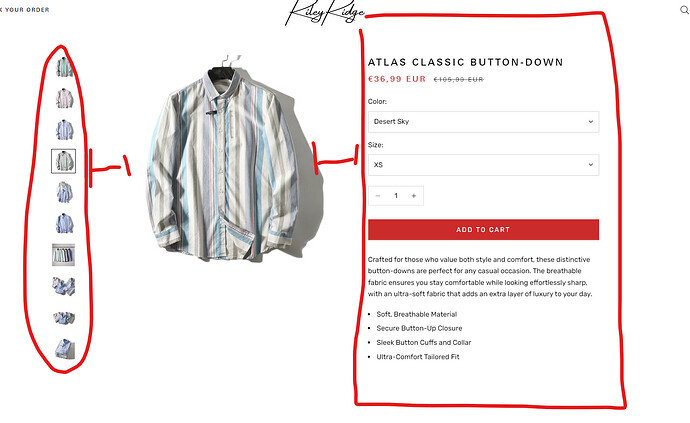
Task: Select the second pink striped shirt thumbnail
Action: coord(64,98)
